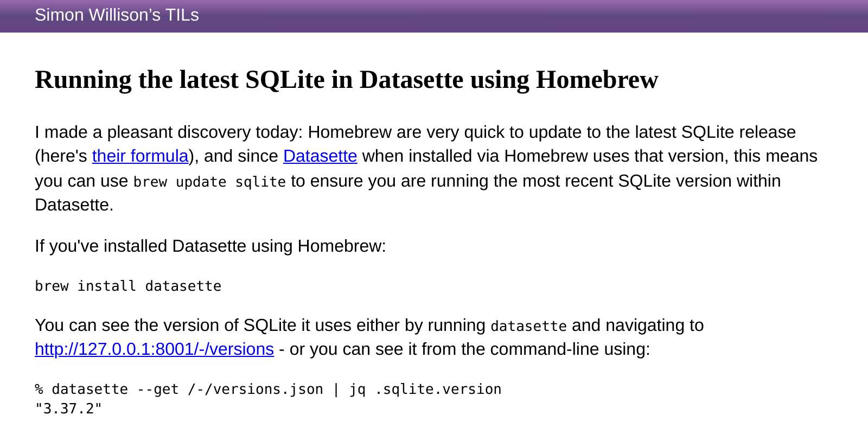Open the Datasette link
Screen dimensions: 868x434
tap(320, 156)
